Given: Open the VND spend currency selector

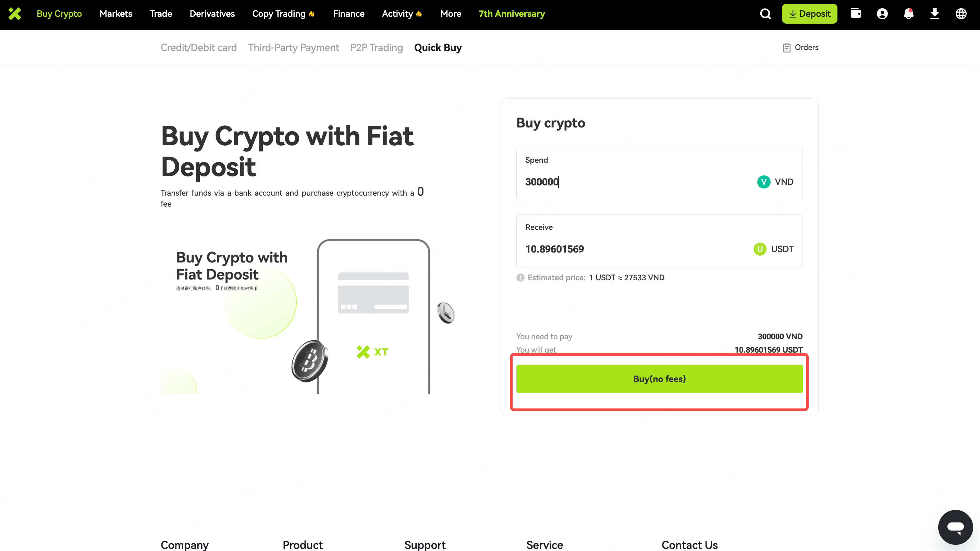Looking at the screenshot, I should pyautogui.click(x=775, y=182).
